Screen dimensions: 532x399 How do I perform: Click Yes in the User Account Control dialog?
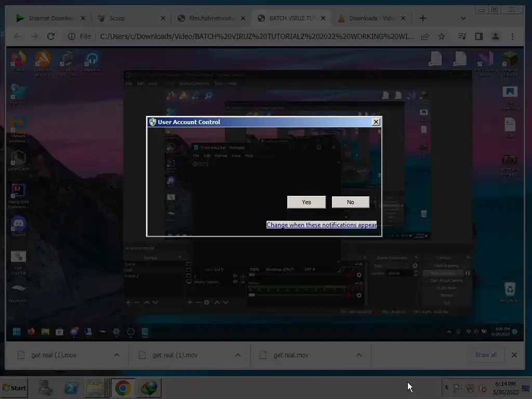click(307, 202)
